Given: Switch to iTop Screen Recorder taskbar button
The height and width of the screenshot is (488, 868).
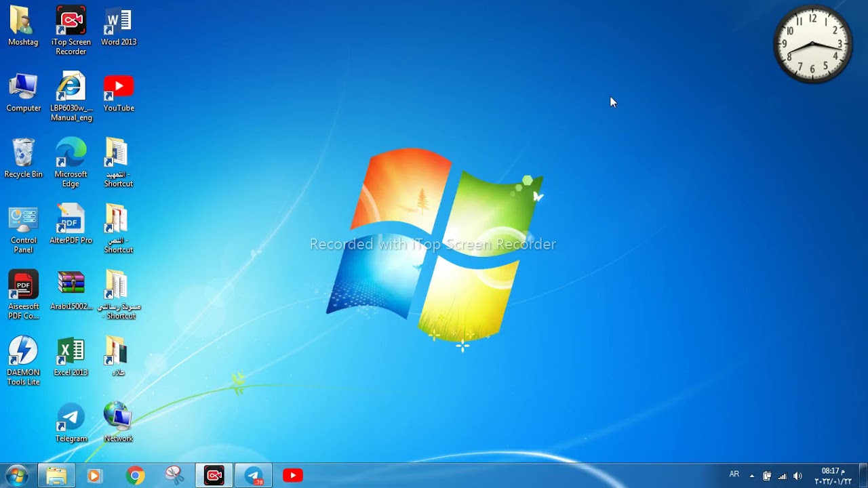Looking at the screenshot, I should 214,476.
